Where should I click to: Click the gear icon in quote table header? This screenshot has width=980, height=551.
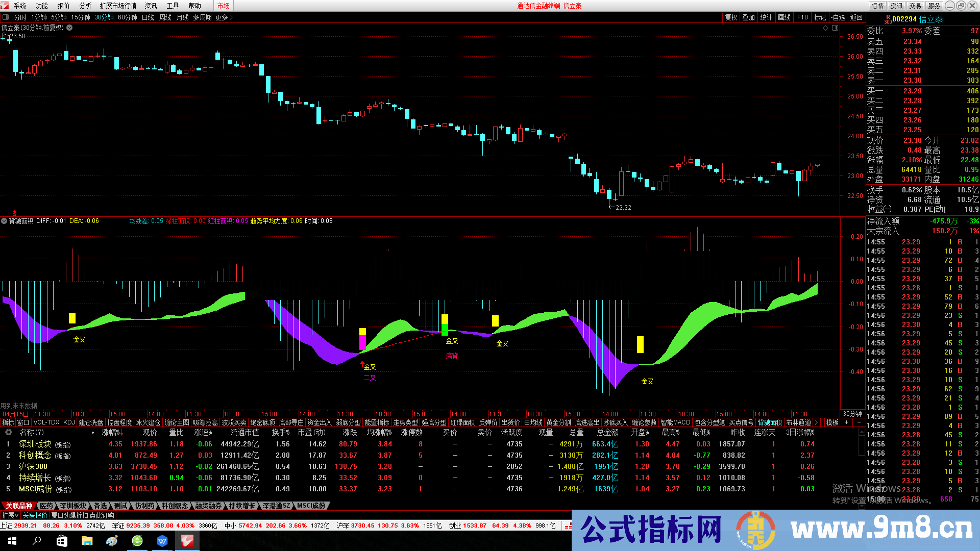8,433
